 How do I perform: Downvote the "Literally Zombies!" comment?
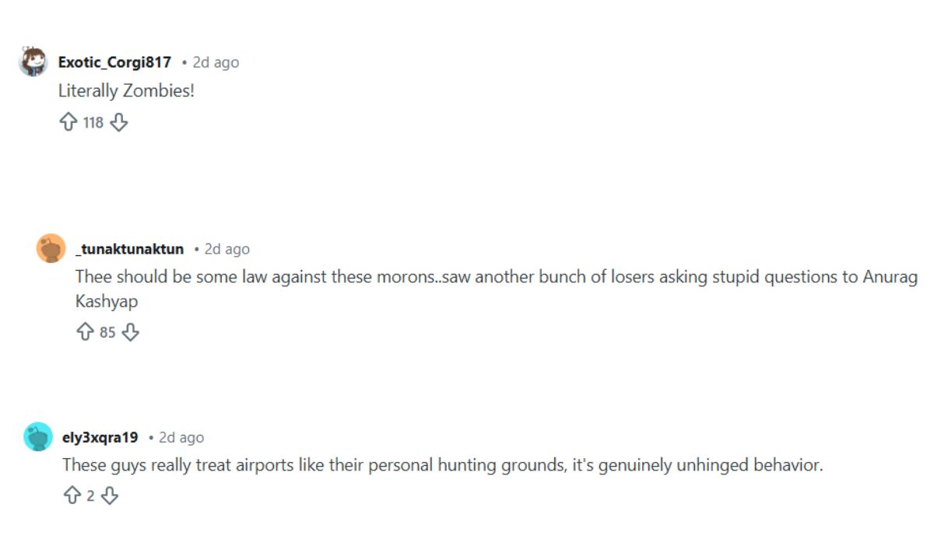[x=118, y=122]
